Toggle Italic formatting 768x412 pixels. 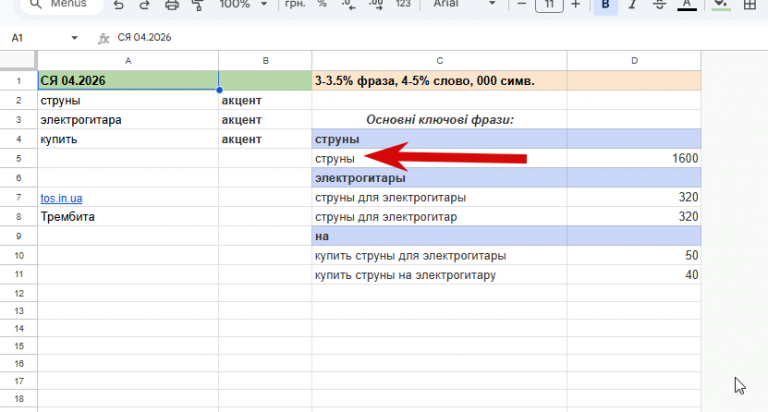[632, 4]
